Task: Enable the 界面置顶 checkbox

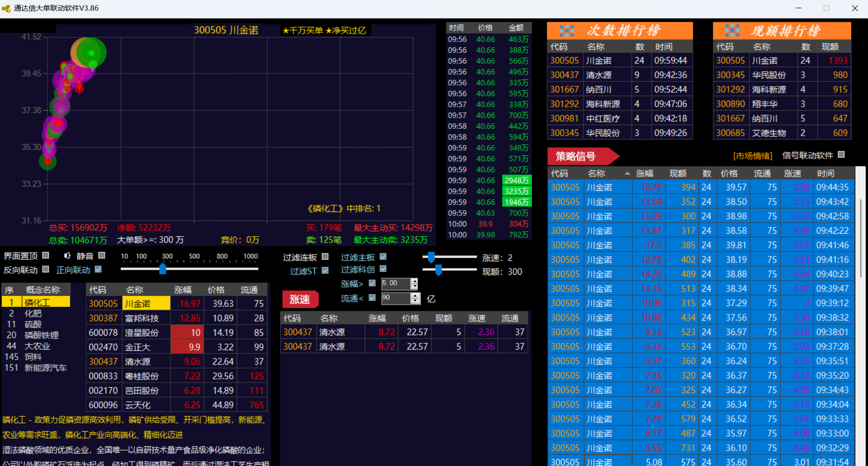Action: click(46, 255)
